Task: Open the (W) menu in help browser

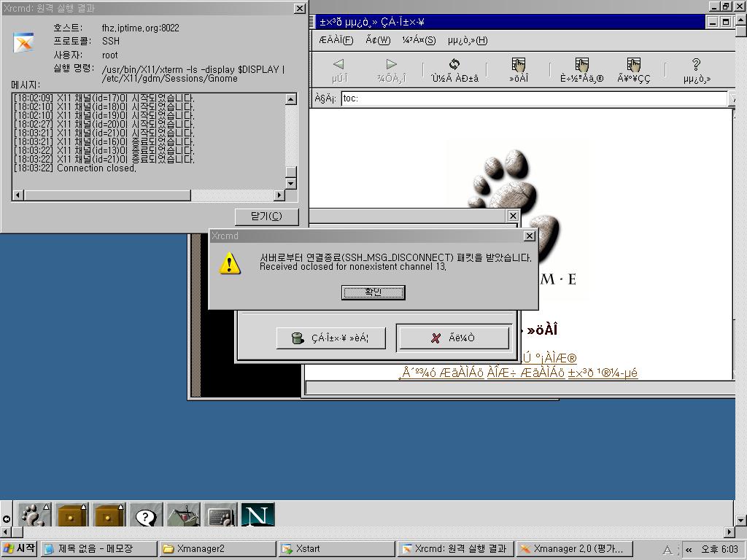Action: [x=378, y=40]
